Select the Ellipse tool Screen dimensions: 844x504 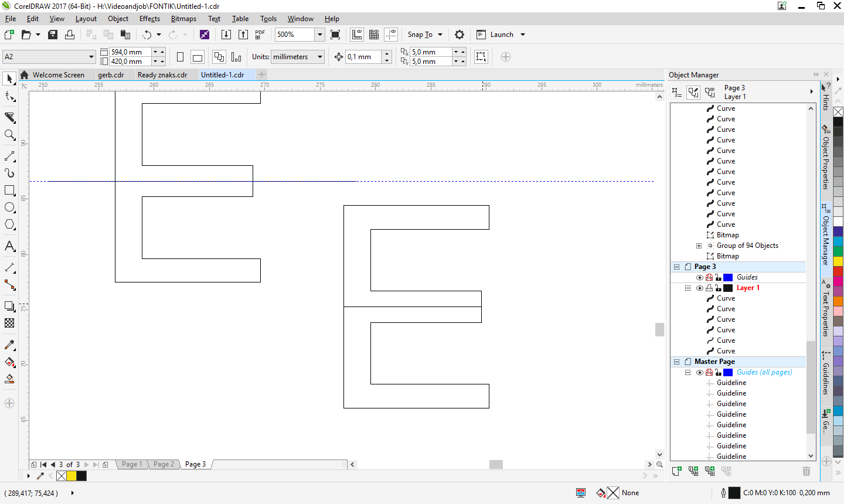click(x=9, y=207)
